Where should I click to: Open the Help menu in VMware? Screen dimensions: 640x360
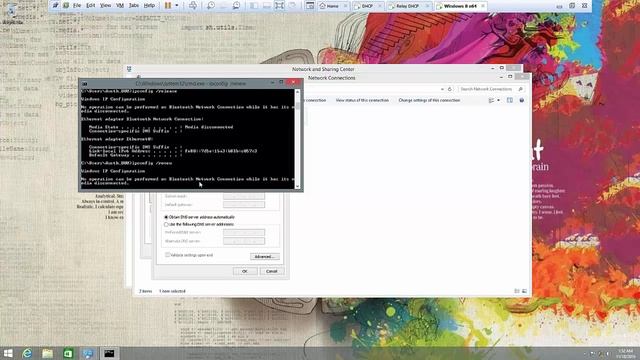(149, 6)
